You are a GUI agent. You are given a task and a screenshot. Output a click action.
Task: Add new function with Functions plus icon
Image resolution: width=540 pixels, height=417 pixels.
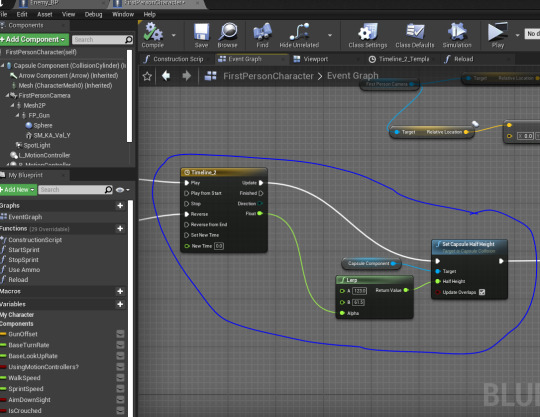pyautogui.click(x=120, y=229)
